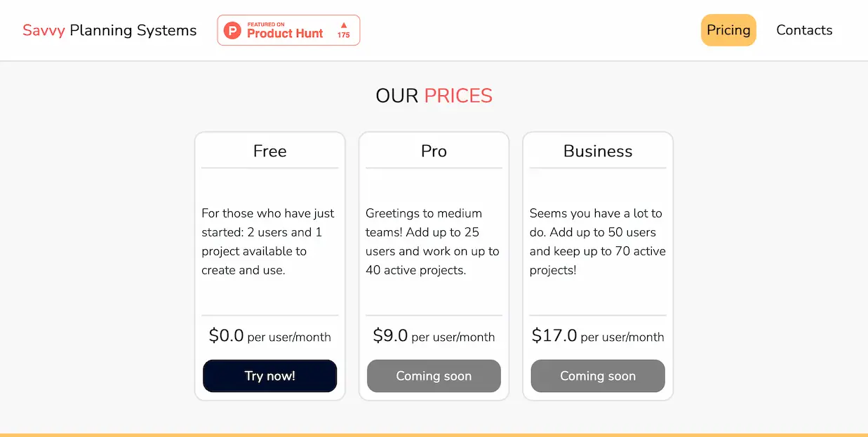Click the "$0.0 per user/month" price text
This screenshot has width=868, height=437.
tap(269, 335)
